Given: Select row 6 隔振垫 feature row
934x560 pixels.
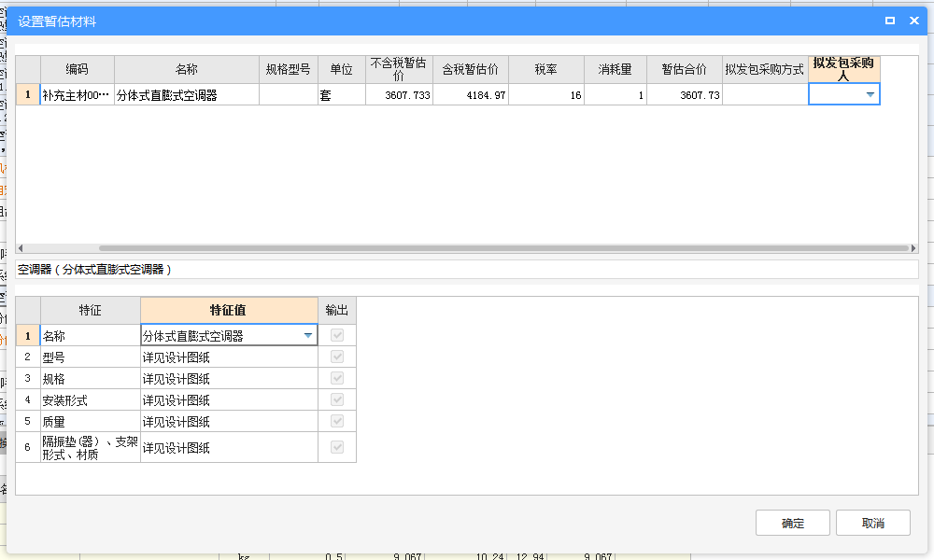Looking at the screenshot, I should [x=90, y=448].
